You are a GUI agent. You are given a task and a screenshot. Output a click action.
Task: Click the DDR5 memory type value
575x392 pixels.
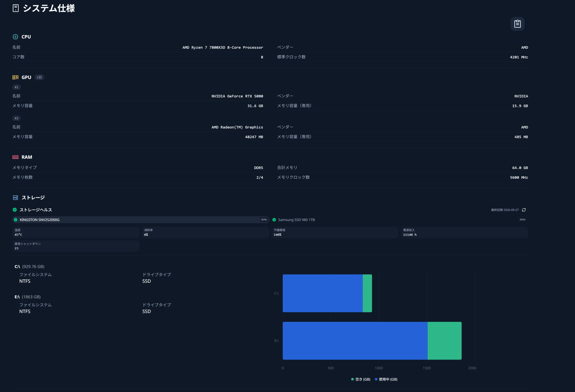(x=259, y=168)
